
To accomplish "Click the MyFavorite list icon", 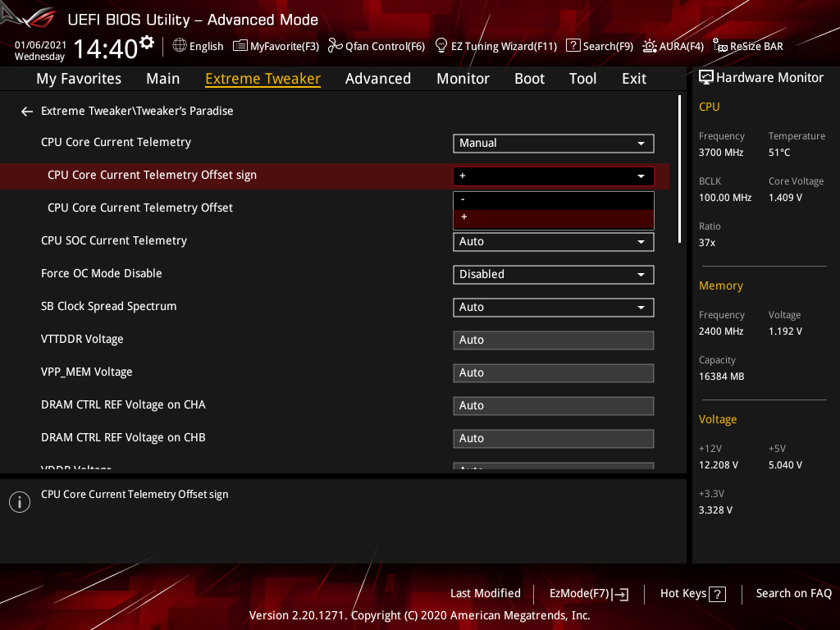I will pos(240,46).
